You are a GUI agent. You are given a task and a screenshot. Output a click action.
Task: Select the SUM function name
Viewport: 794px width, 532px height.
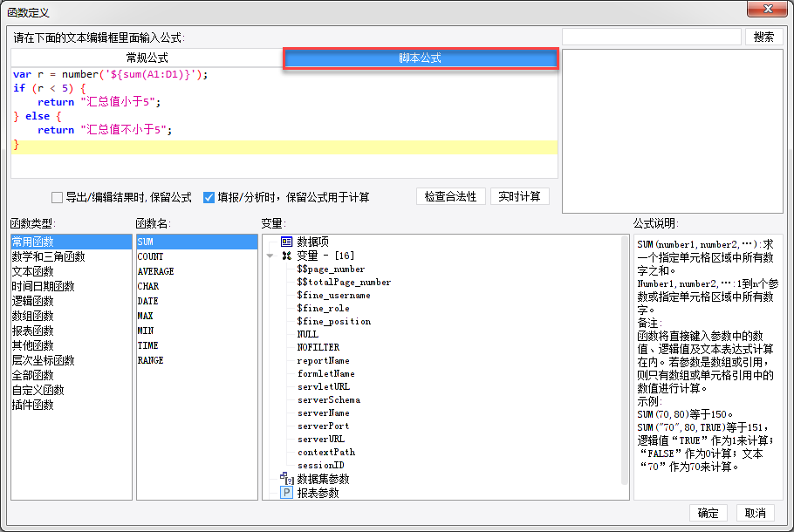tap(196, 242)
